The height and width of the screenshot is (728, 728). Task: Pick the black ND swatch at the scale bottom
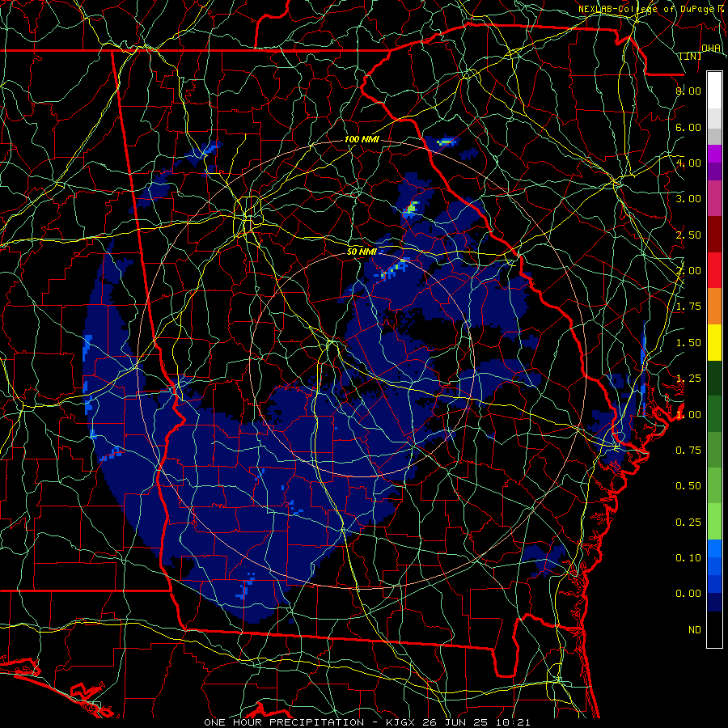click(x=714, y=629)
